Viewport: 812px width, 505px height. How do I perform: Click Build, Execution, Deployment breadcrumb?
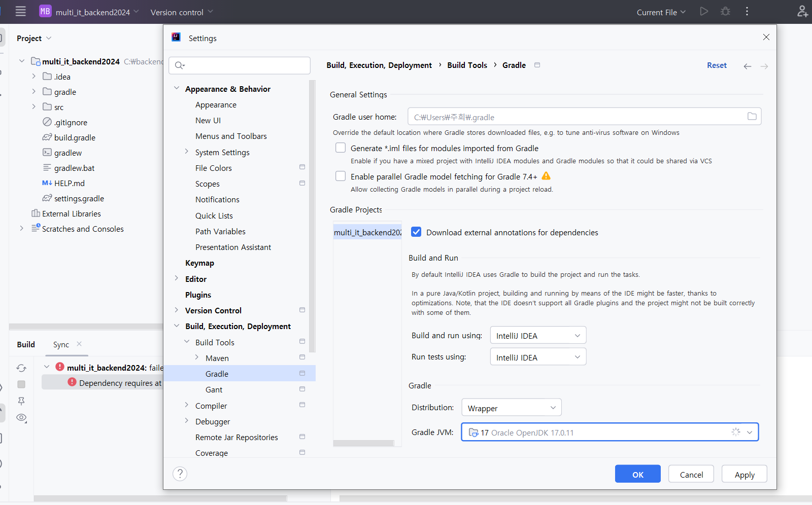(379, 65)
